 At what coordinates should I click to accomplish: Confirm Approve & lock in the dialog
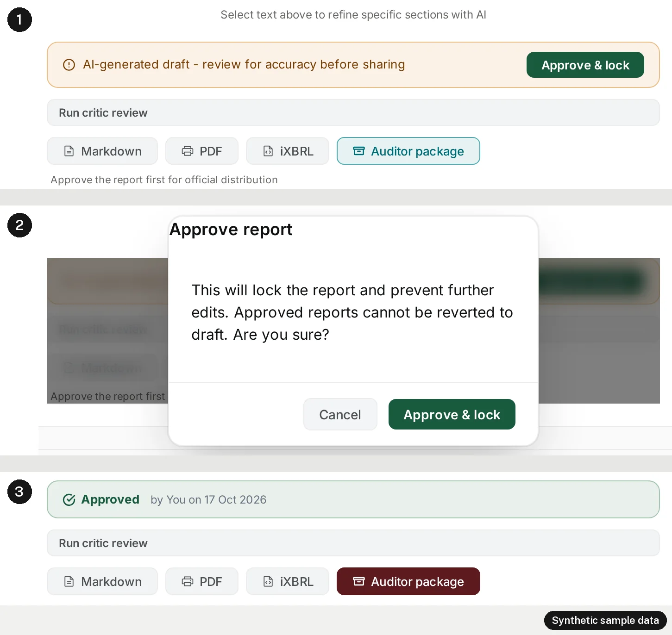(x=452, y=414)
